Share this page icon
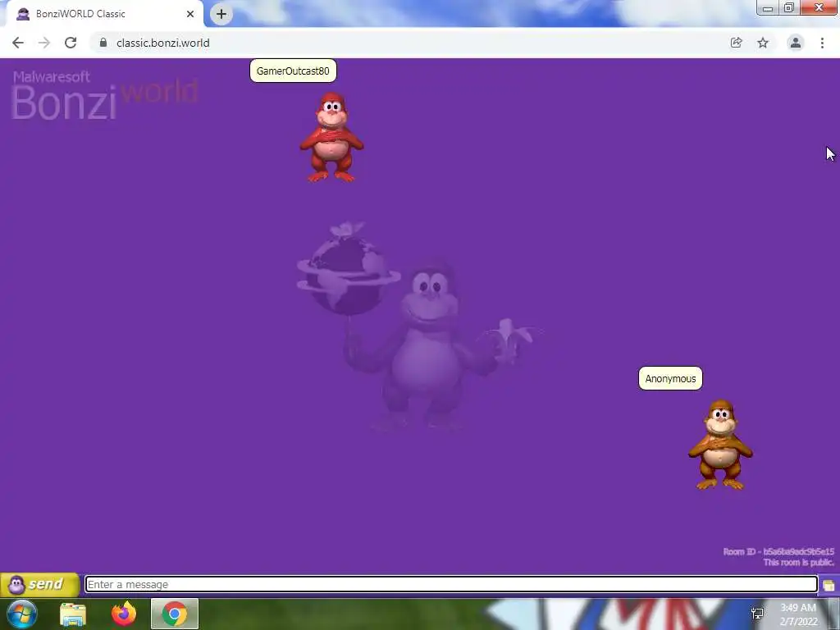840x630 pixels. (736, 43)
